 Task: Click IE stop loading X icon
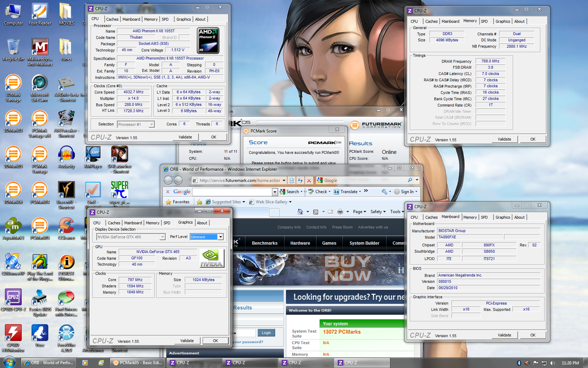(x=309, y=180)
